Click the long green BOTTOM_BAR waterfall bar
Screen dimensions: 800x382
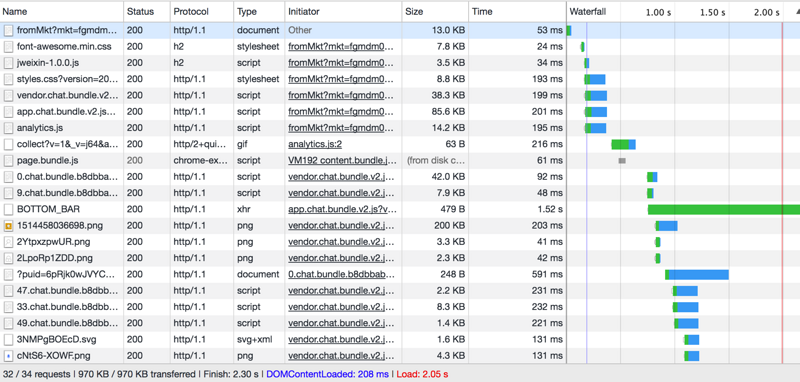pyautogui.click(x=723, y=209)
